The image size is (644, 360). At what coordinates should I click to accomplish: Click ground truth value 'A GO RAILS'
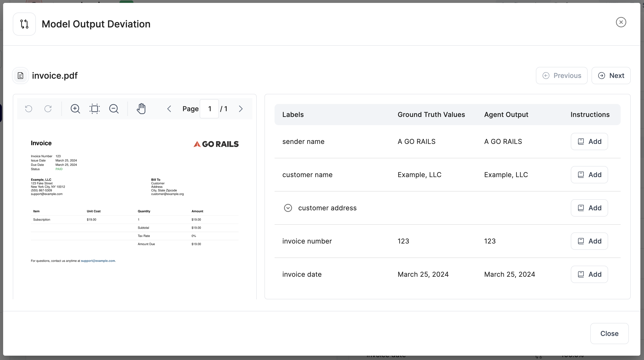point(416,142)
